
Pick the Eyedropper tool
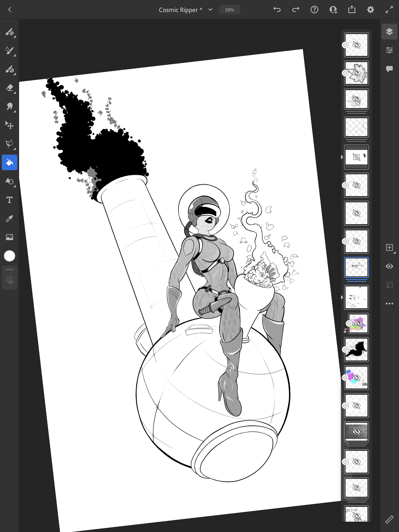point(9,218)
